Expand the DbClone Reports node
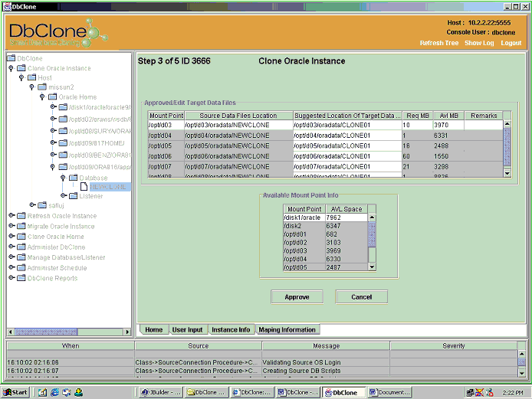This screenshot has width=532, height=399. [x=11, y=278]
